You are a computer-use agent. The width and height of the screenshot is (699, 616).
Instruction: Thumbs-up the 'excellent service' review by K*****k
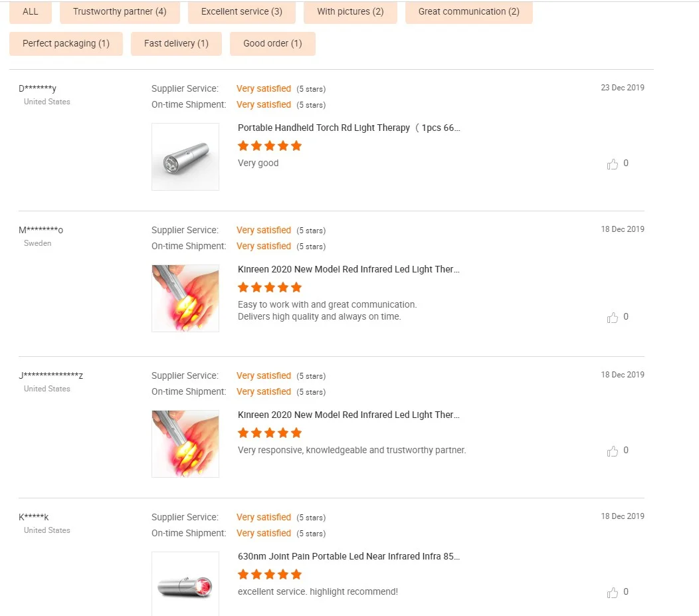point(613,593)
